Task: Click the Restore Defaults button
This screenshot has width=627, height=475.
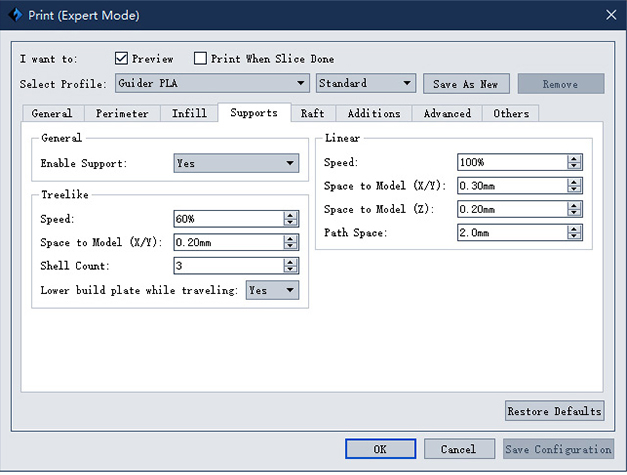Action: [x=554, y=411]
